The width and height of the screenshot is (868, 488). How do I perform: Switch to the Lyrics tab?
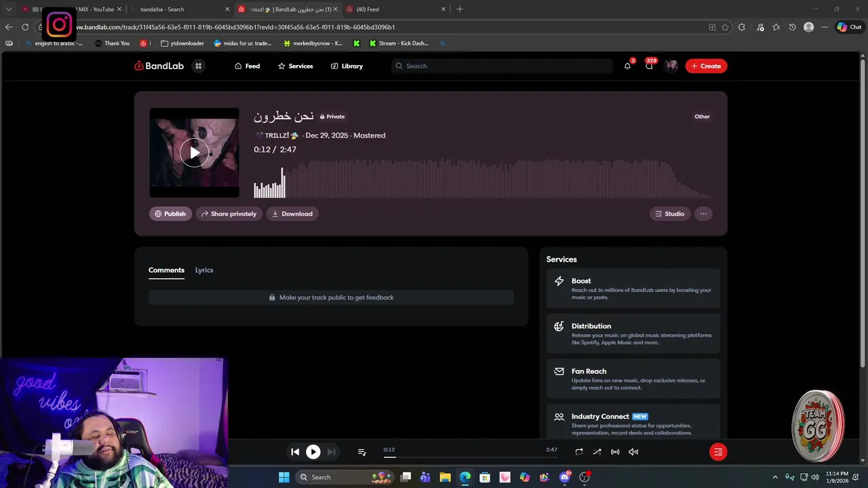(x=204, y=270)
